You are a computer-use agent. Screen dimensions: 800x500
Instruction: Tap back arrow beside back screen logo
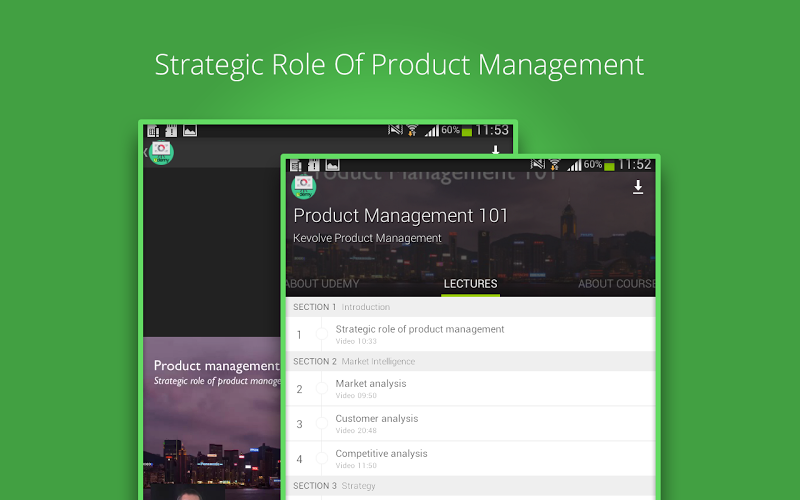[x=145, y=152]
